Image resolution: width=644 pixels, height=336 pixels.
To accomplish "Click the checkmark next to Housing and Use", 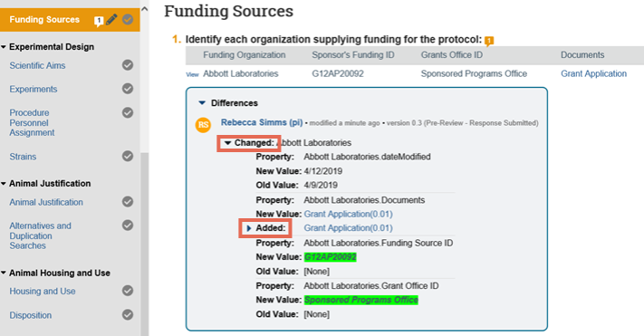I will [x=128, y=291].
